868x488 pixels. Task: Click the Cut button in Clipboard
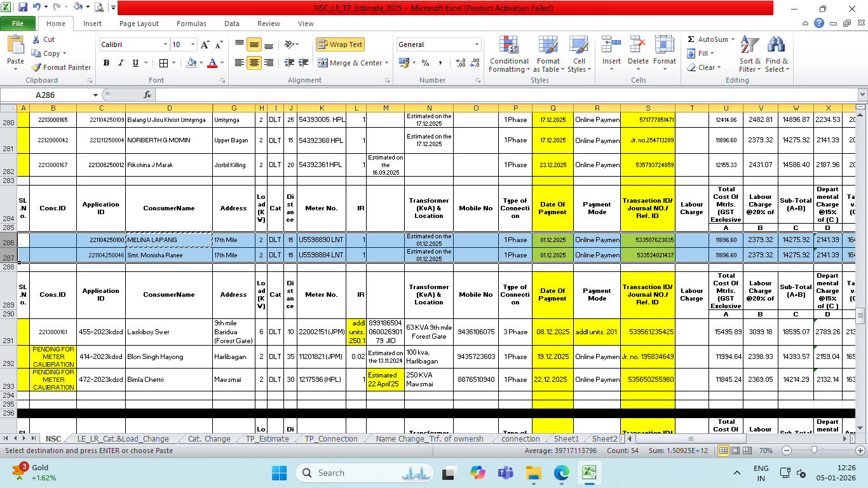[x=43, y=39]
